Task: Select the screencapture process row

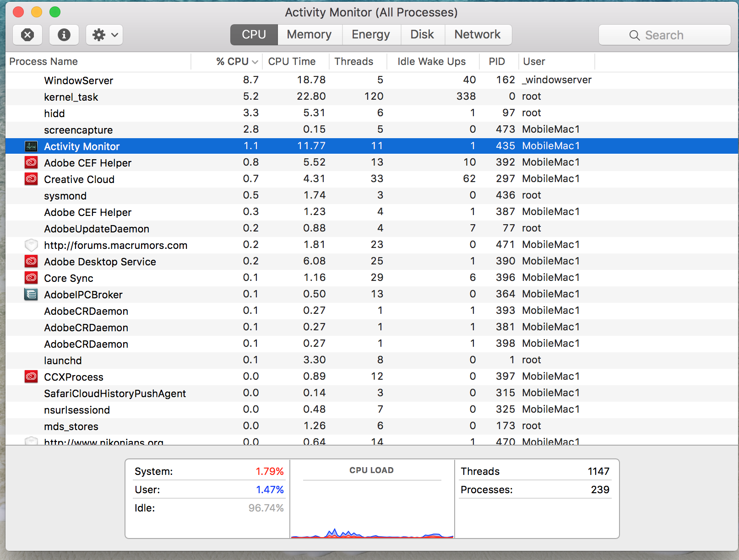Action: [372, 129]
